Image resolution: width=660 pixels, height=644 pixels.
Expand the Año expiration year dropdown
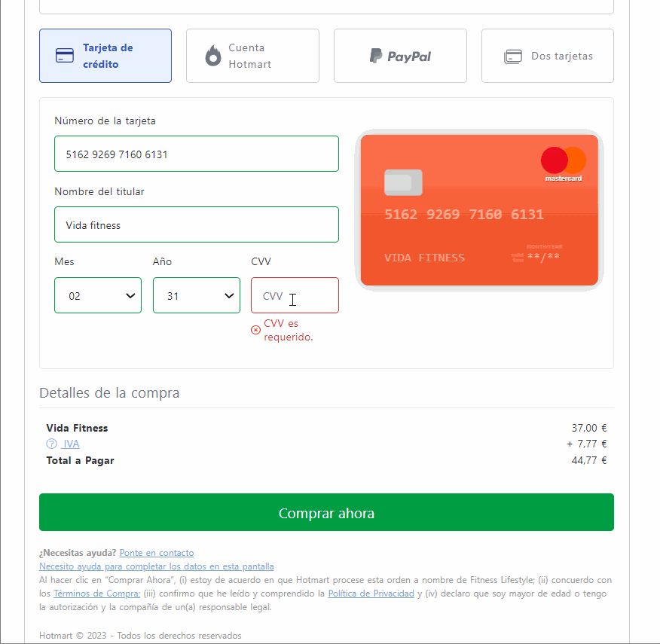[197, 295]
